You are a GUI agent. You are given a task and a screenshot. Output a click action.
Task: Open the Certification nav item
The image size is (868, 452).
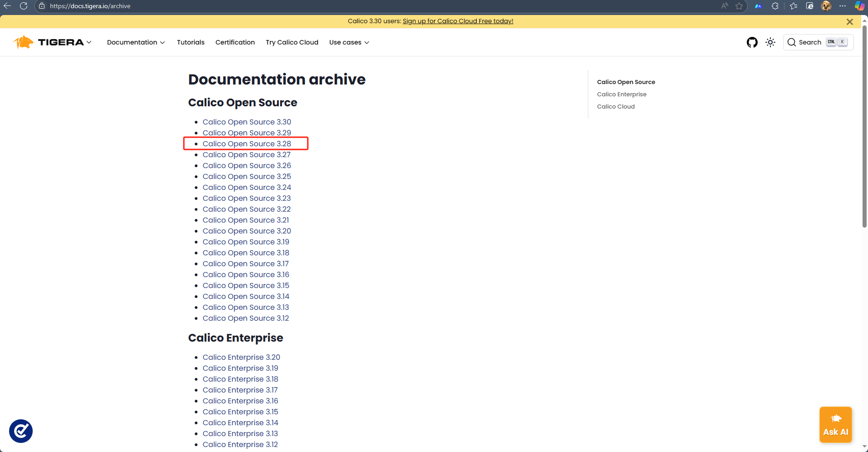pos(235,42)
